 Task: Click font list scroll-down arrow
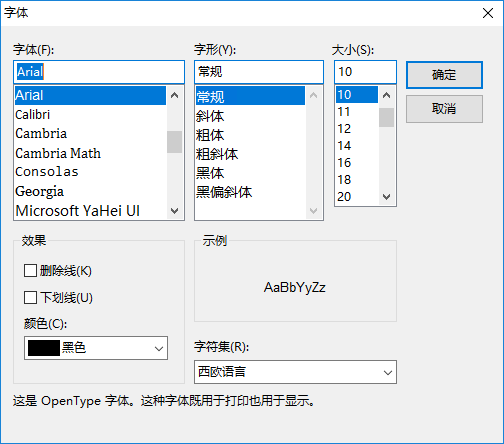tap(175, 211)
